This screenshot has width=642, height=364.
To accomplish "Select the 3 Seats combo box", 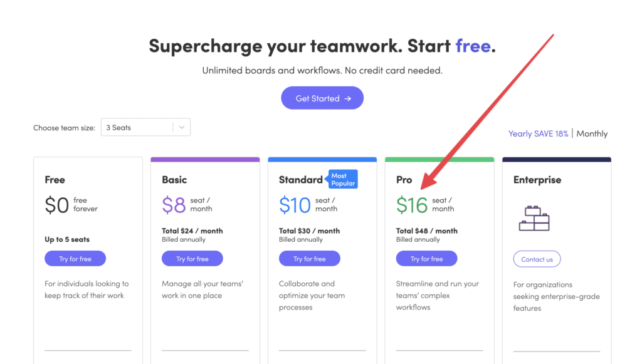I will click(x=145, y=128).
